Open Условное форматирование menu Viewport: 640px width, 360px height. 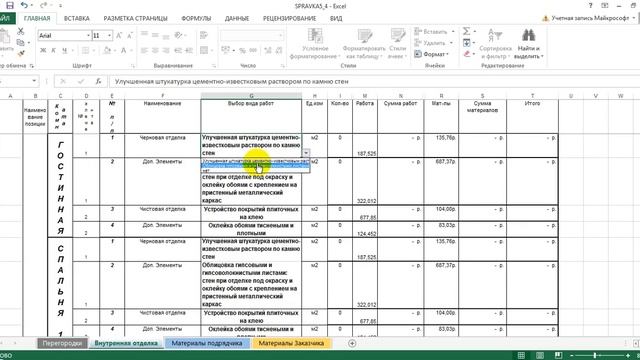(x=315, y=44)
